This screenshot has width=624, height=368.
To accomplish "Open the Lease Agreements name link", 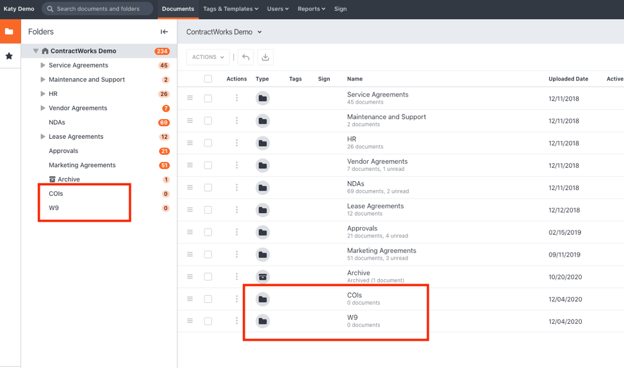I will 375,206.
